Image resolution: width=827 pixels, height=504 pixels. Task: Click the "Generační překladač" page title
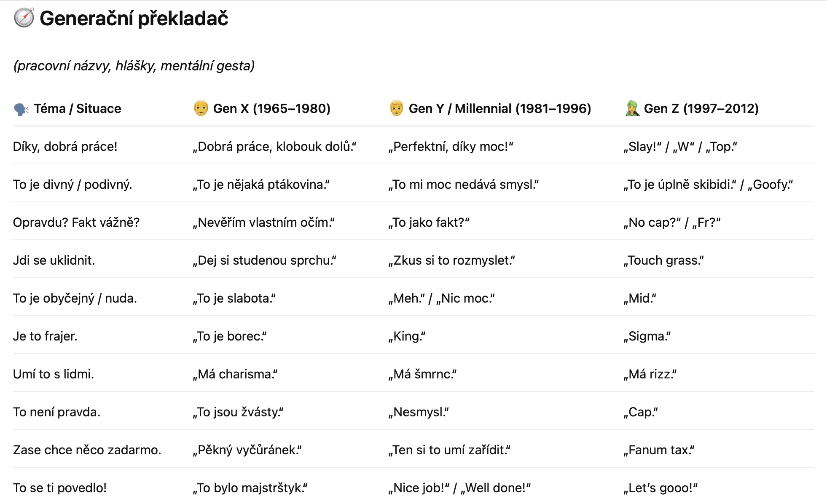[x=134, y=19]
